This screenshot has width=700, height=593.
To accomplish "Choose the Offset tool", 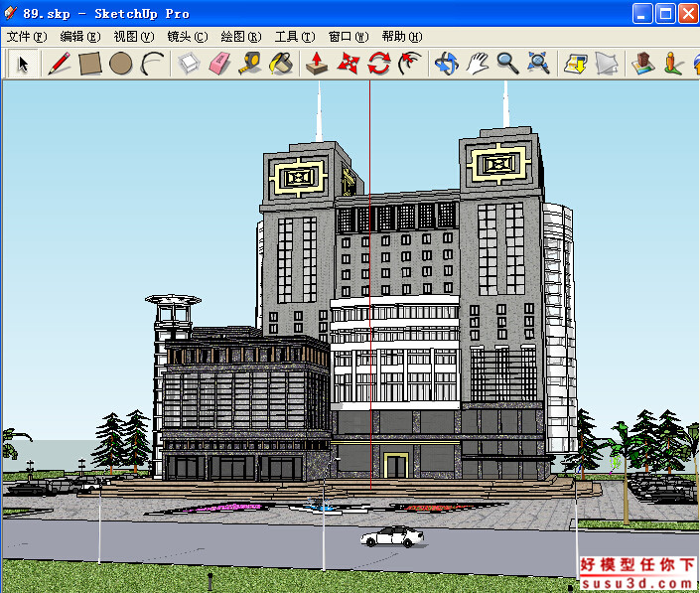I will pos(410,64).
